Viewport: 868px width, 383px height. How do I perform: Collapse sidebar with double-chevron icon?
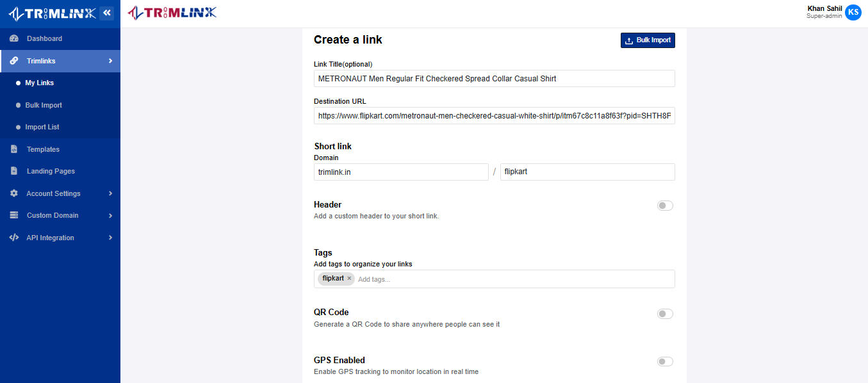(x=106, y=13)
